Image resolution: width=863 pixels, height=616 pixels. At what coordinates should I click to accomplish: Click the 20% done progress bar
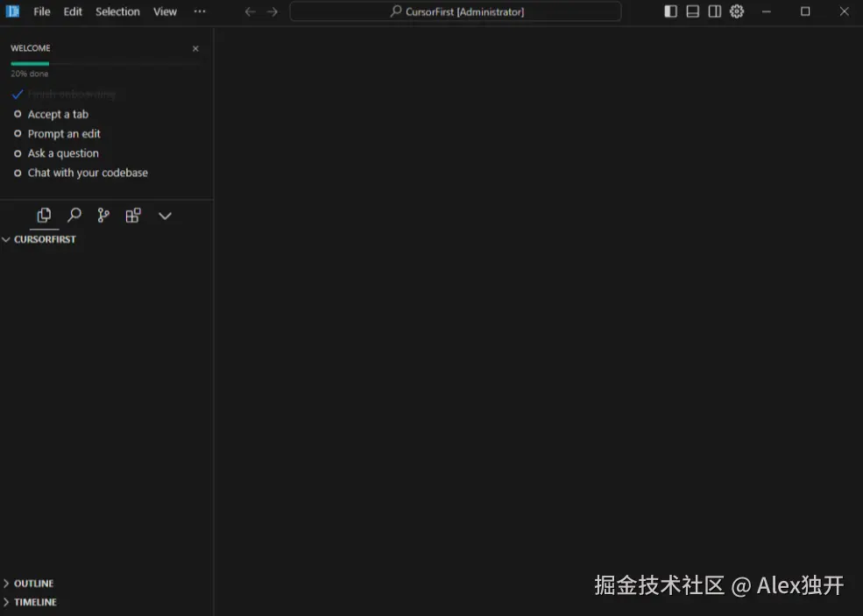coord(107,64)
